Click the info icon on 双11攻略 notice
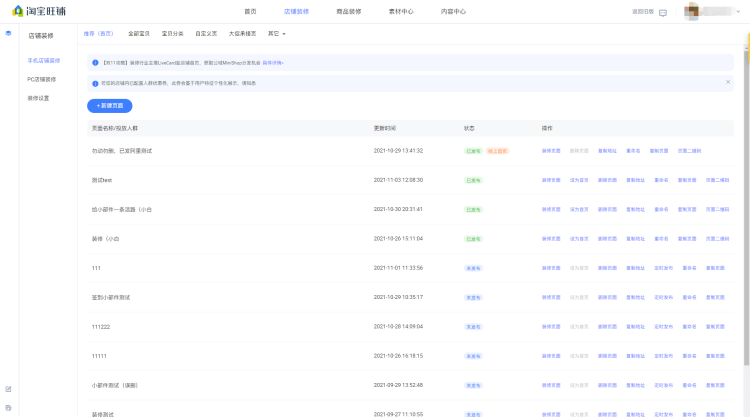Screen dimensions: 750x417 click(x=95, y=63)
